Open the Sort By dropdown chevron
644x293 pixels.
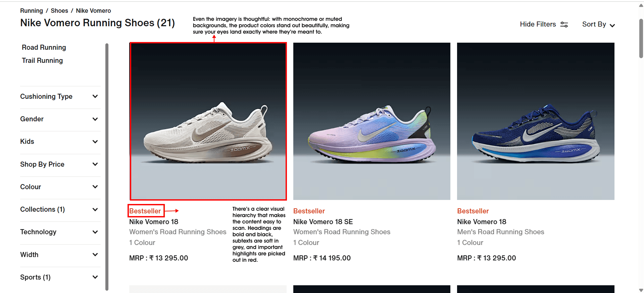click(612, 25)
